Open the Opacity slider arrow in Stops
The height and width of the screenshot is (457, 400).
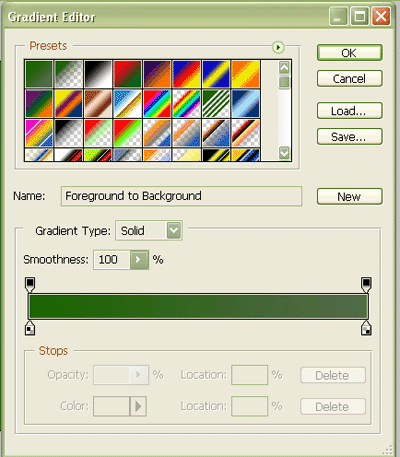139,375
